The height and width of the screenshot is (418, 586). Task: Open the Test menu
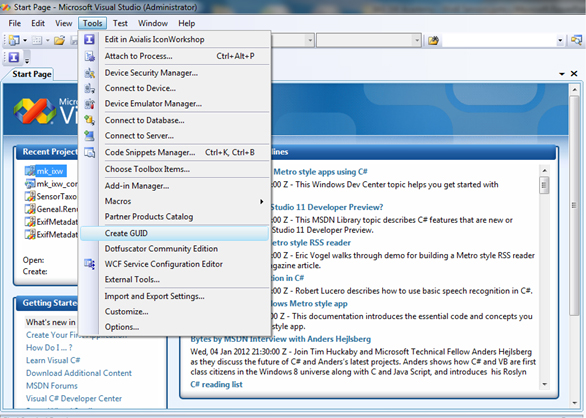(120, 23)
